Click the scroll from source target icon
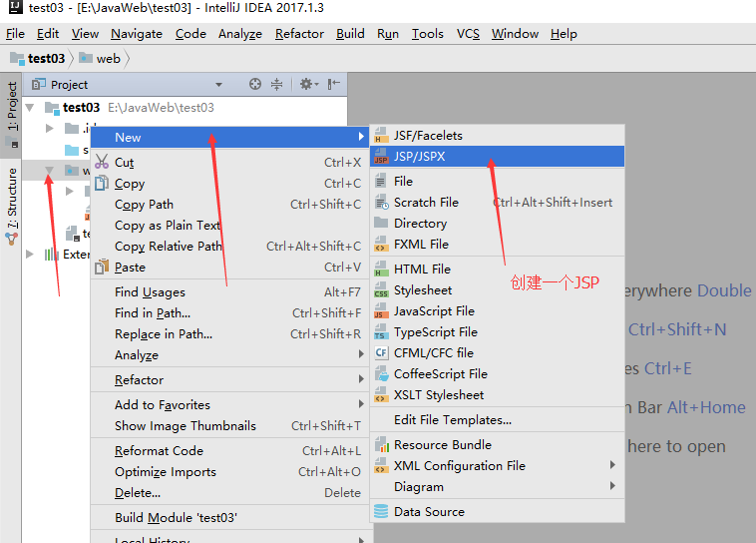The image size is (756, 543). [x=255, y=85]
